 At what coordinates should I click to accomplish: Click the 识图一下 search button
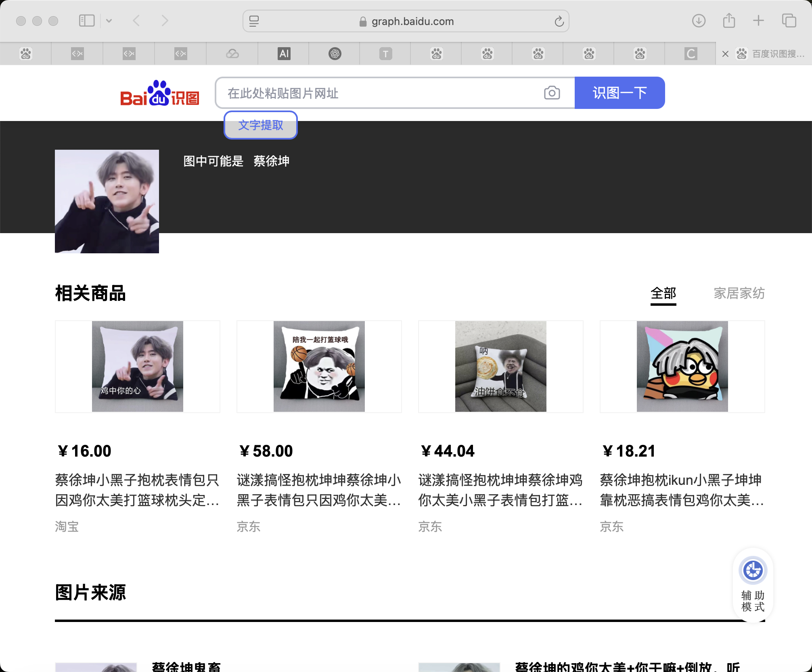[619, 93]
